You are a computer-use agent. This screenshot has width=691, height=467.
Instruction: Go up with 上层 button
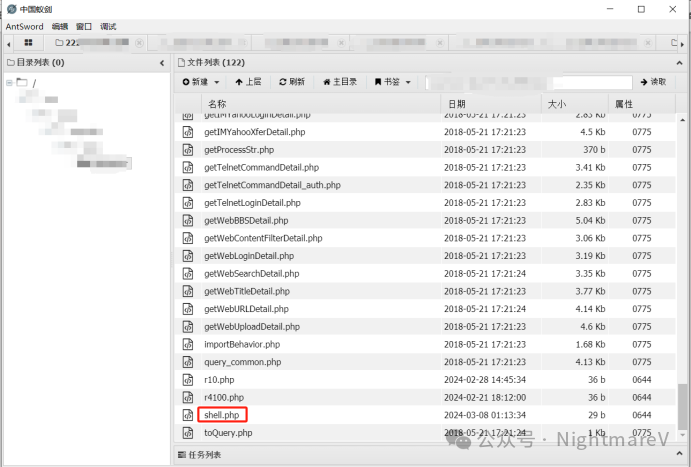click(x=248, y=82)
